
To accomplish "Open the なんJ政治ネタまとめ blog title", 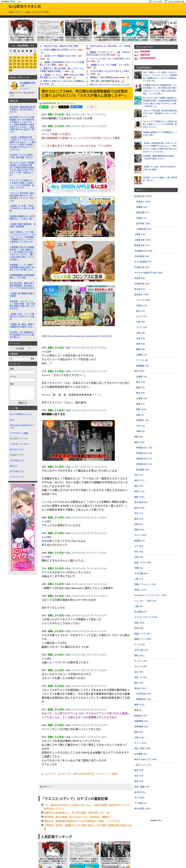I will (x=25, y=6).
